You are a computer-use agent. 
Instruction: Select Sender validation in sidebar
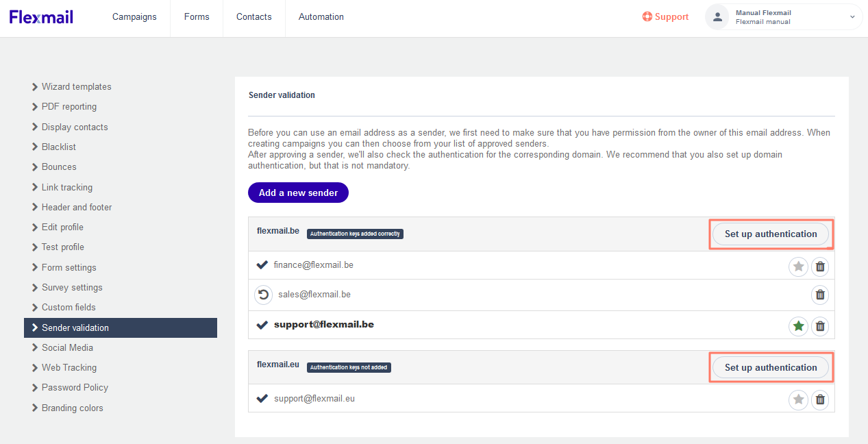(x=121, y=328)
